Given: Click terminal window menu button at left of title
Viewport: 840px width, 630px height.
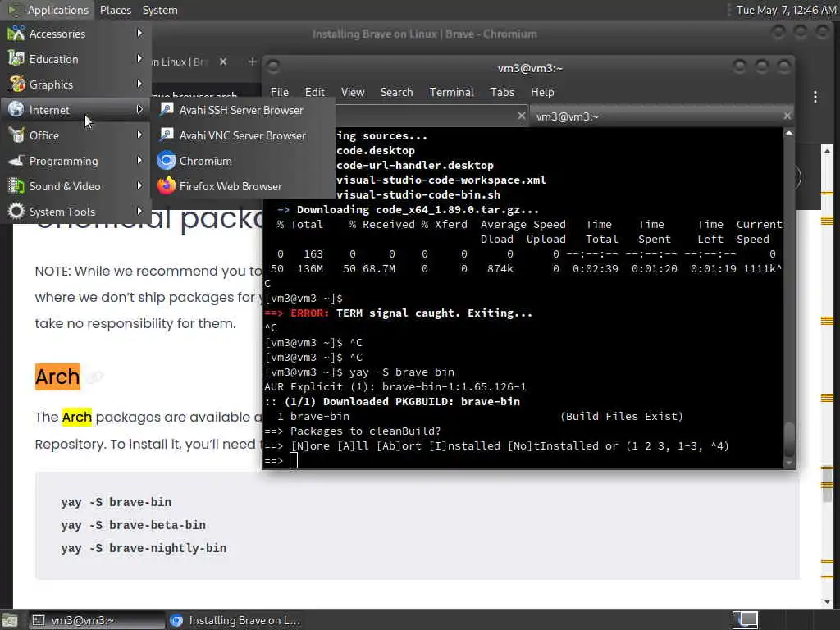Looking at the screenshot, I should [x=273, y=67].
